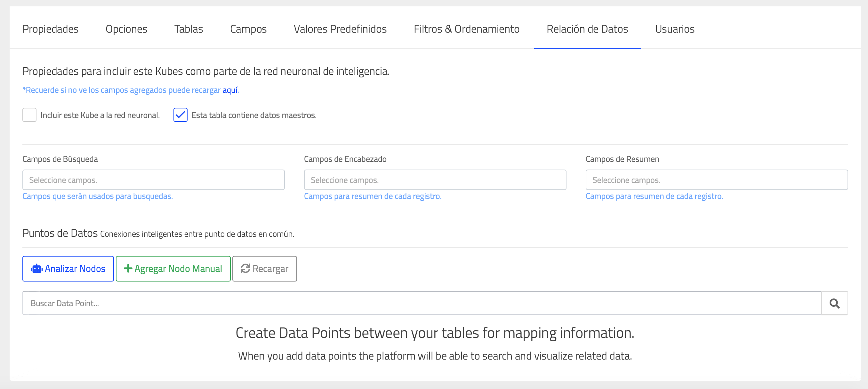The width and height of the screenshot is (868, 389).
Task: Go to the Tablas tab
Action: point(189,29)
